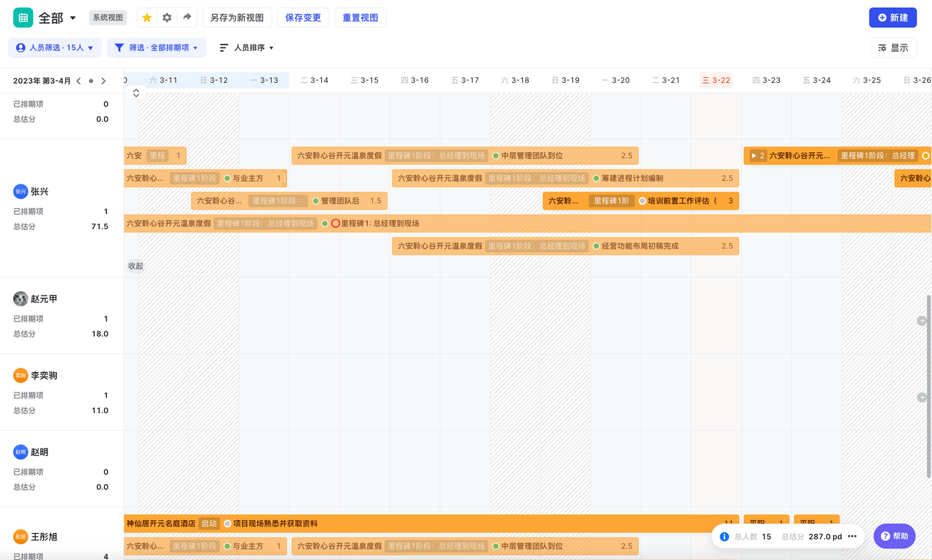
Task: Open 中层管理团队到位 task bar in 张兴 row
Action: click(465, 156)
